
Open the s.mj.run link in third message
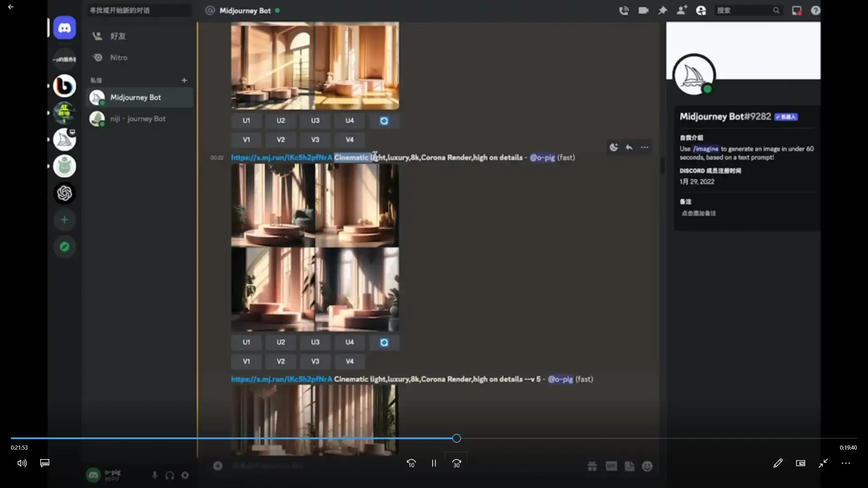[281, 379]
